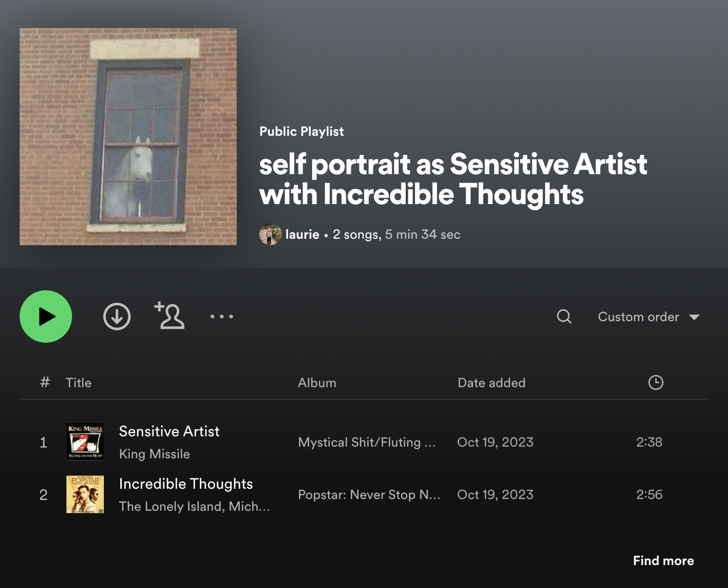This screenshot has width=728, height=588.
Task: Select the Sensitive Artist track title
Action: [x=169, y=431]
